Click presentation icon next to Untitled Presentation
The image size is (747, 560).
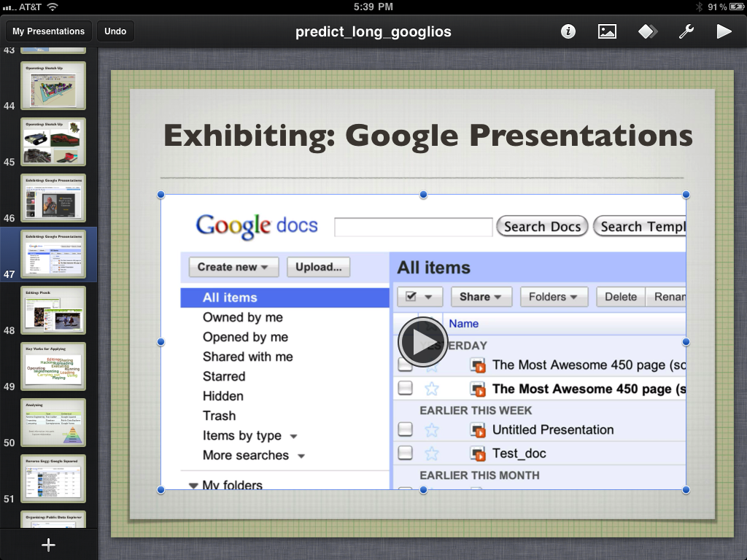coord(478,430)
